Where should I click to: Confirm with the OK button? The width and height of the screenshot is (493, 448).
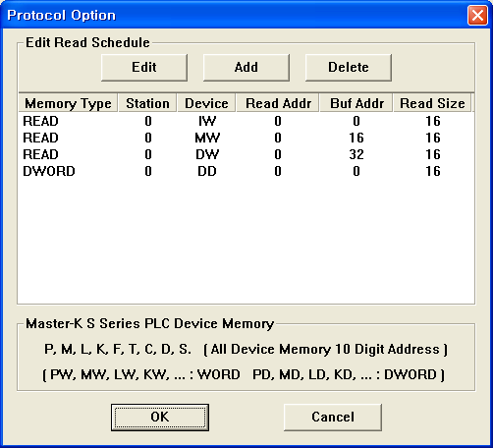tap(160, 418)
